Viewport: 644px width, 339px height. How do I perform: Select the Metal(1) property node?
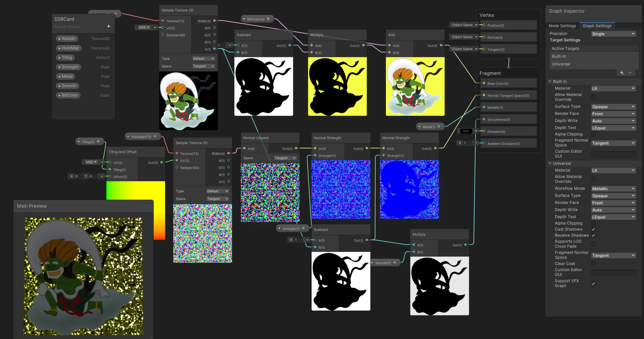coord(430,127)
